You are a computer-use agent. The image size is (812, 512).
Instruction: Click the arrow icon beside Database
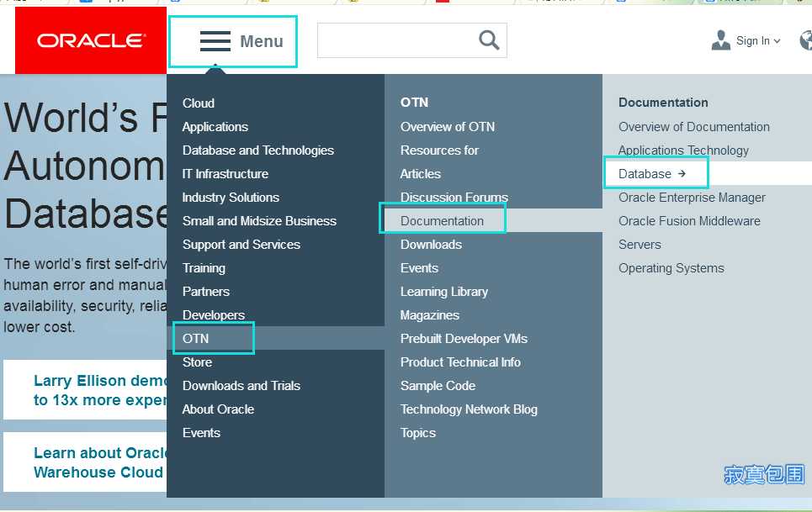click(682, 174)
